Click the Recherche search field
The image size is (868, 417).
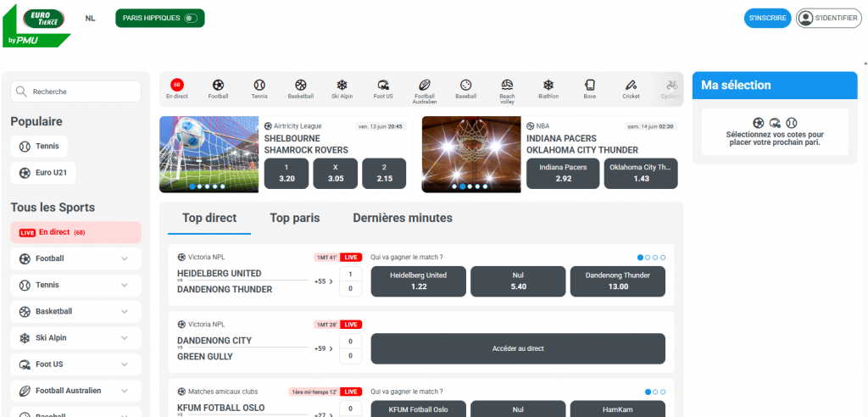click(76, 92)
